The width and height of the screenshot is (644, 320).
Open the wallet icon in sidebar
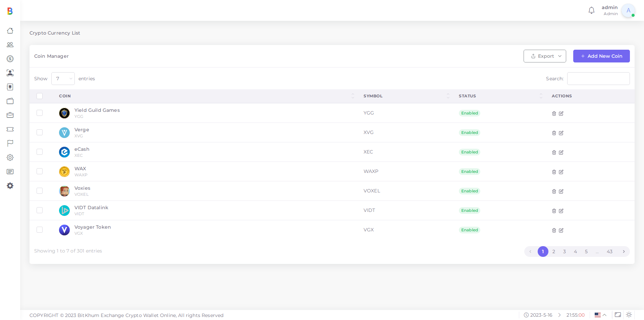10,101
